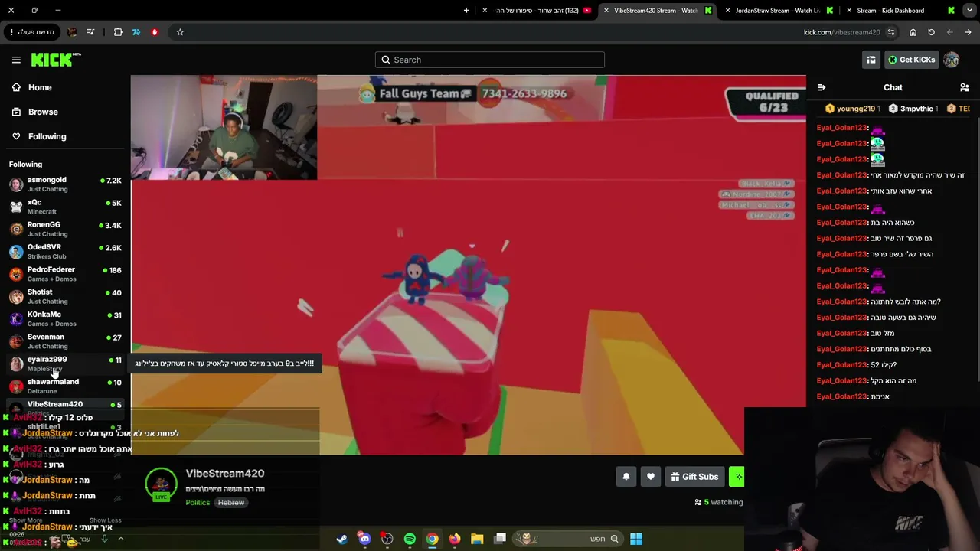Click the VibeStream420 streamer avatar with LIVE badge
980x551 pixels.
coord(161,484)
